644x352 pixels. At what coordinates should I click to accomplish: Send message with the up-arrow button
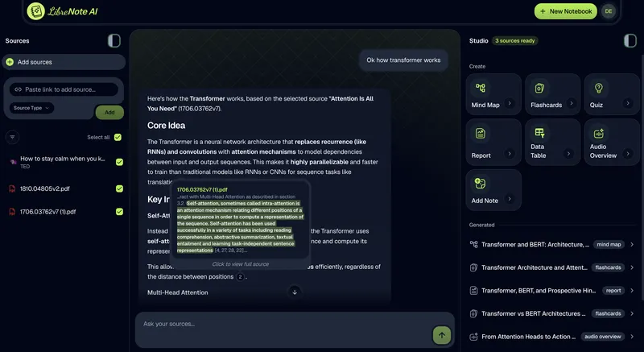(441, 335)
